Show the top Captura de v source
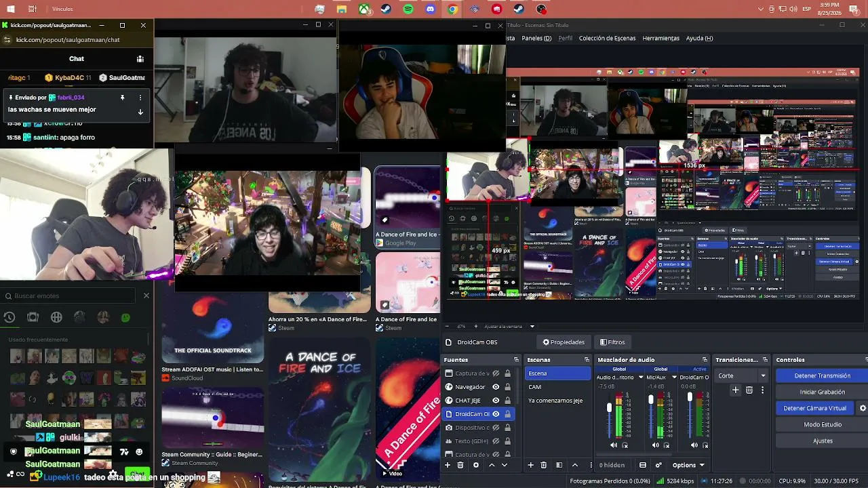This screenshot has height=488, width=868. pyautogui.click(x=496, y=373)
